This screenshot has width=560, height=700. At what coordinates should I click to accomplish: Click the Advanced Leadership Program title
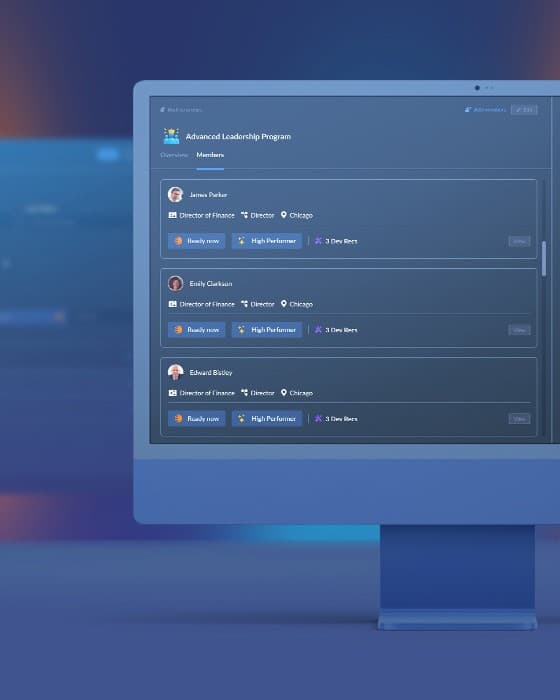point(238,137)
